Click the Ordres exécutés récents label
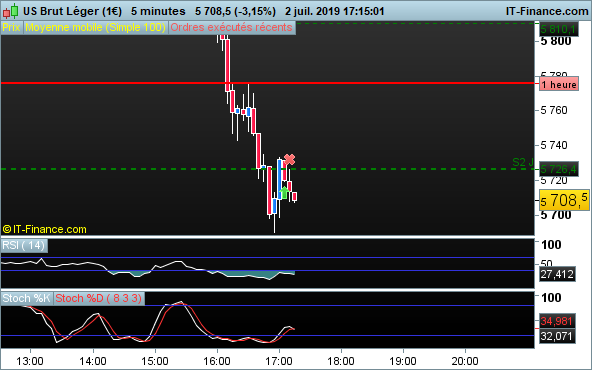592x370 pixels. 231,28
